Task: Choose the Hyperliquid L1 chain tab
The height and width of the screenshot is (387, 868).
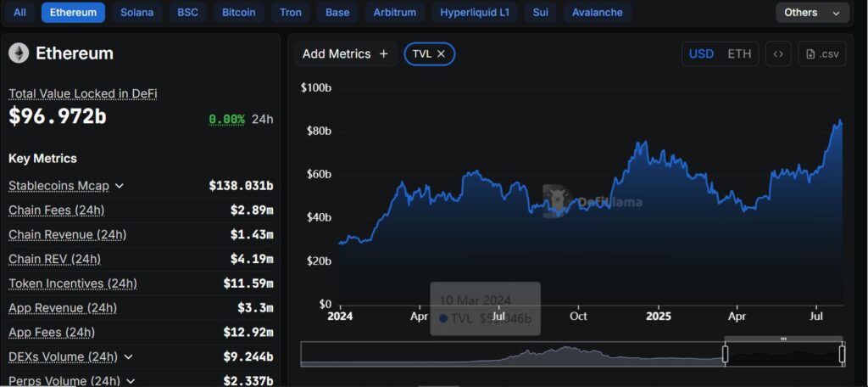Action: (x=476, y=13)
